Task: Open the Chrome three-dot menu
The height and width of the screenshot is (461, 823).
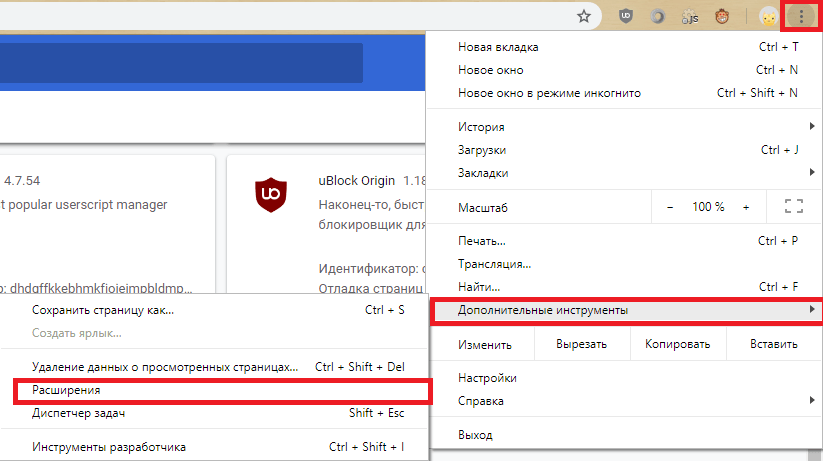Action: point(801,16)
